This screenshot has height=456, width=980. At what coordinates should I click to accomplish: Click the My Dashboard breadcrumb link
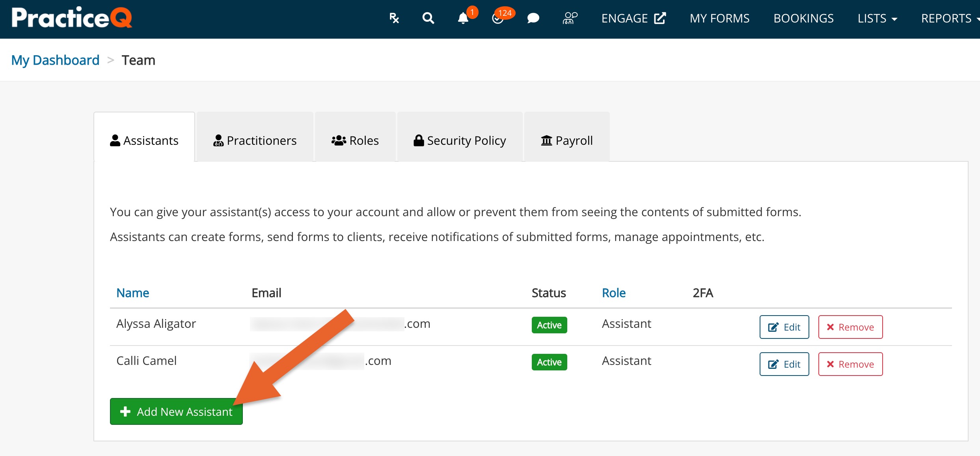pos(55,60)
